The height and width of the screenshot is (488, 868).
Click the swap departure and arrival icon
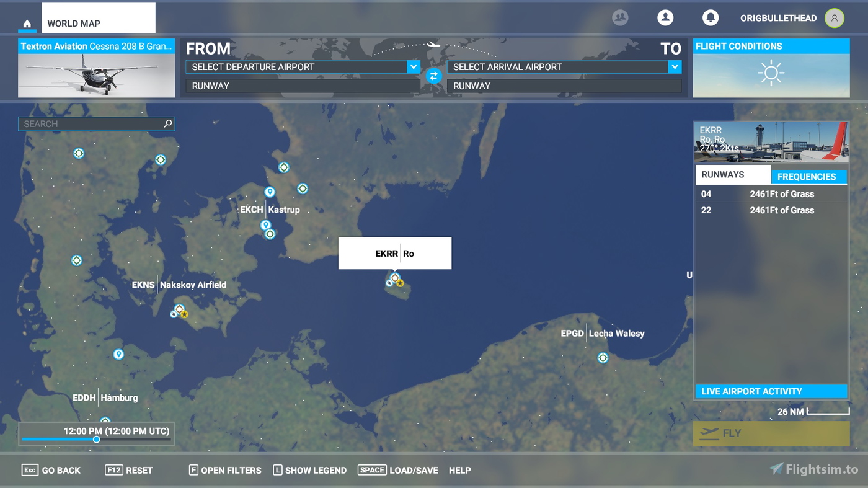tap(433, 76)
